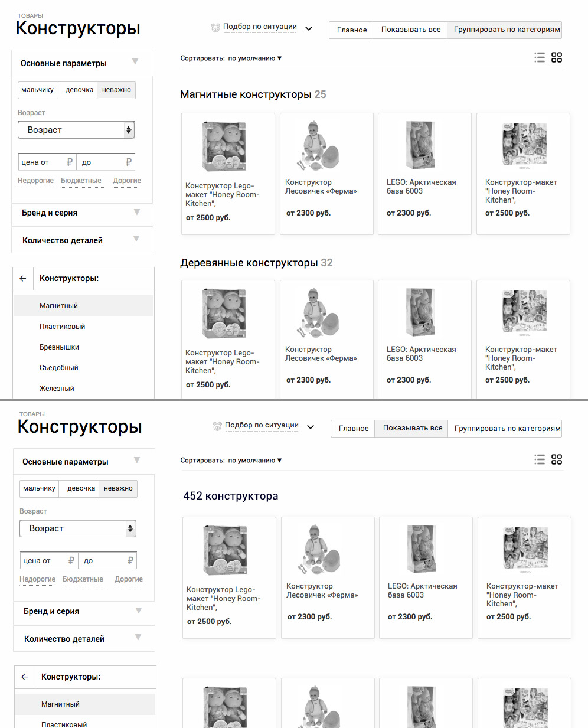This screenshot has width=588, height=728.
Task: Open chevron next to Подбор по ситуации, lower mockup
Action: point(311,427)
